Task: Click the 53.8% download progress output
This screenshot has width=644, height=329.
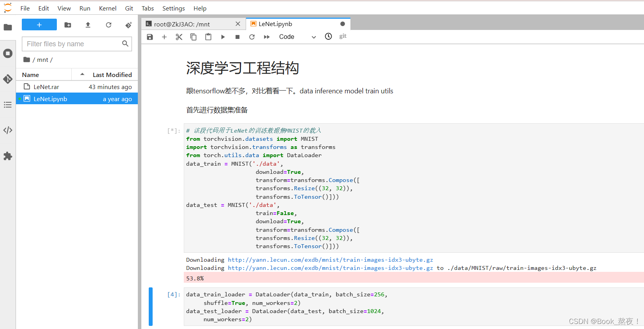Action: click(x=414, y=278)
